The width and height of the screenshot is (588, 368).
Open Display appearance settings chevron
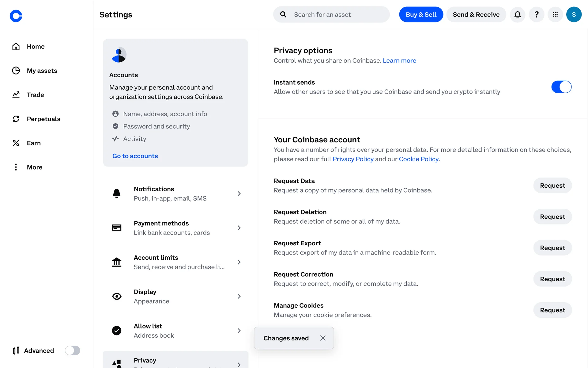[x=239, y=297]
